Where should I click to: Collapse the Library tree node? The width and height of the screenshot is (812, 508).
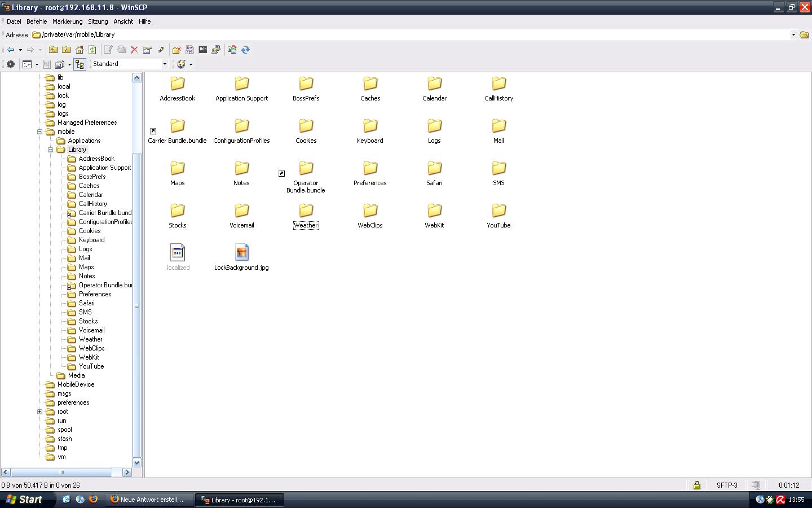[x=50, y=150]
